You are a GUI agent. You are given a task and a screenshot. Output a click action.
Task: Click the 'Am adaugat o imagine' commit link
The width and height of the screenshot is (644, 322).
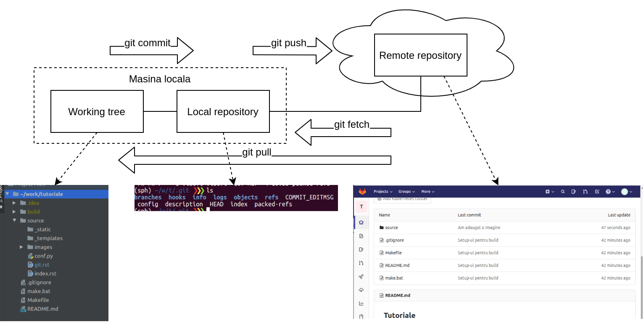(479, 228)
